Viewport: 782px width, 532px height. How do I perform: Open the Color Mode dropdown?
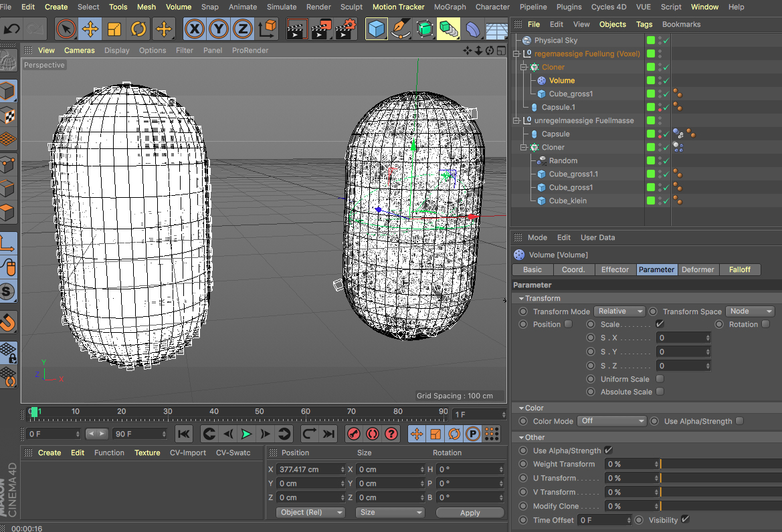611,421
